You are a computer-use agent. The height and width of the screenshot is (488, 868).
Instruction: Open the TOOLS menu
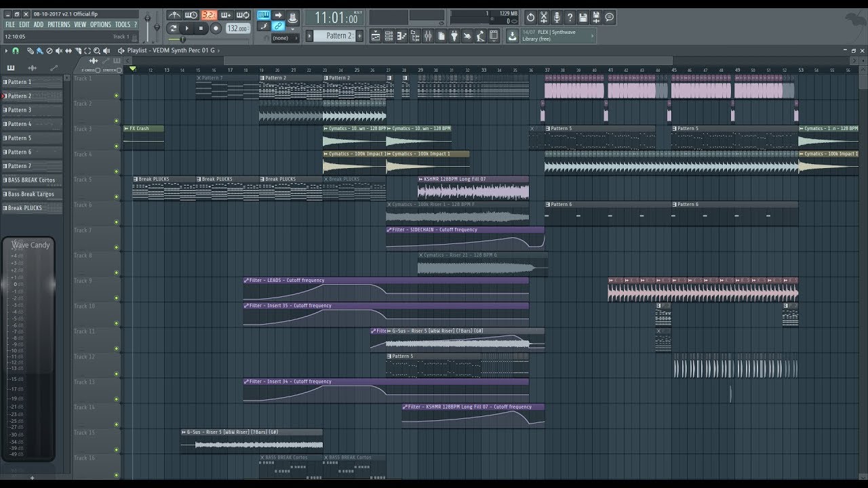[x=122, y=24]
